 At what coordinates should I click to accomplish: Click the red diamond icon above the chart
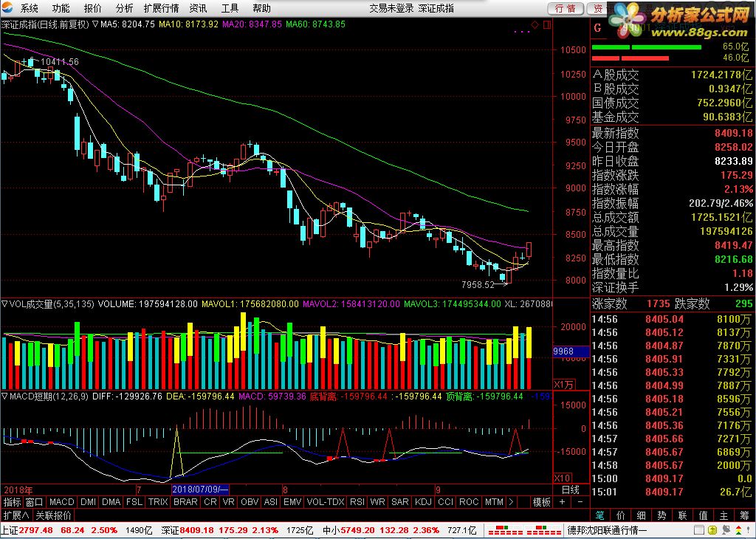tap(535, 24)
